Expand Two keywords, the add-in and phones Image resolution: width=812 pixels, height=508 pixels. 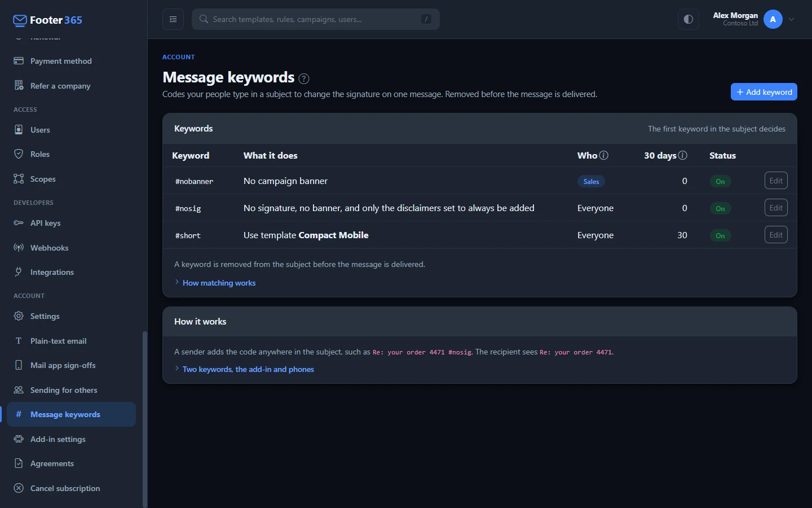pos(244,369)
